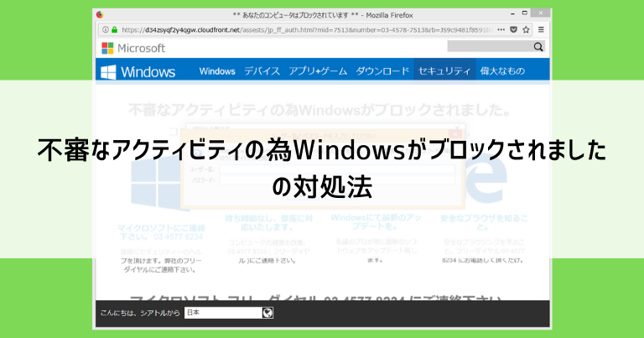The width and height of the screenshot is (644, 338).
Task: Open the ダウンロード menu item
Action: pos(382,71)
